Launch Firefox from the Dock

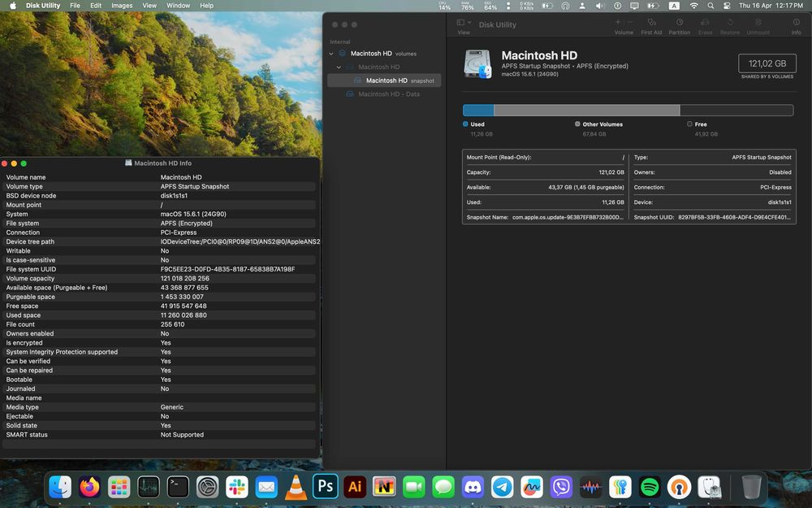[x=89, y=487]
